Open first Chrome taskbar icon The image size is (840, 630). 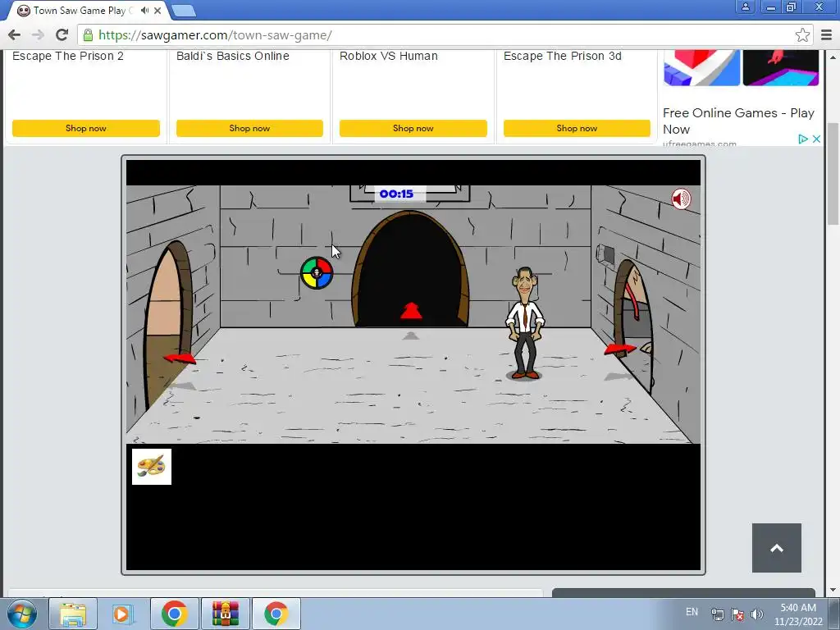click(x=174, y=614)
